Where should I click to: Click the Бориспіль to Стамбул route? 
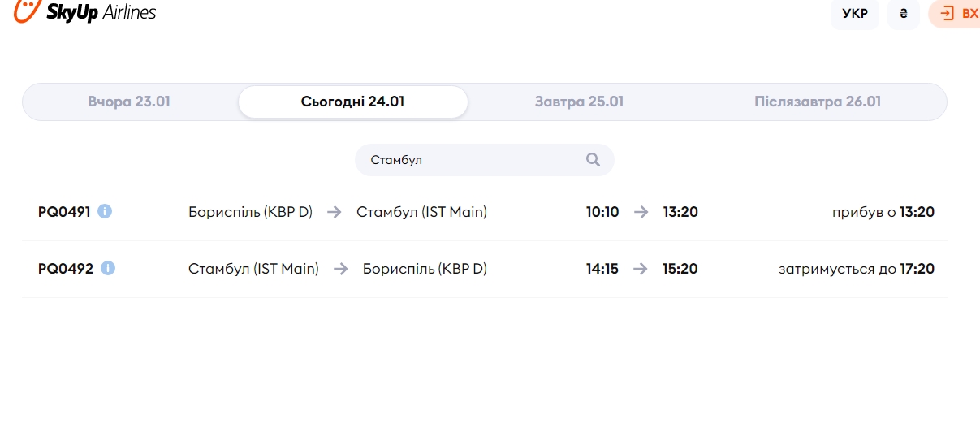tap(337, 212)
